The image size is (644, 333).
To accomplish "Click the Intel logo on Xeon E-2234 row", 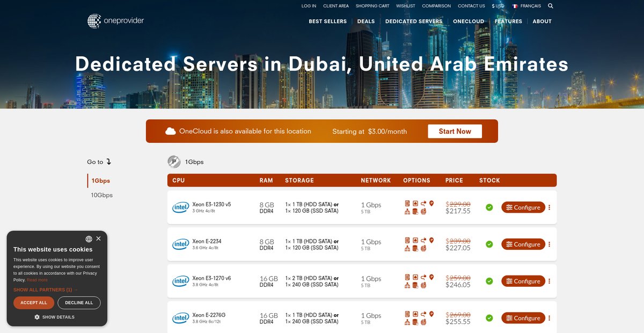I will pyautogui.click(x=180, y=244).
